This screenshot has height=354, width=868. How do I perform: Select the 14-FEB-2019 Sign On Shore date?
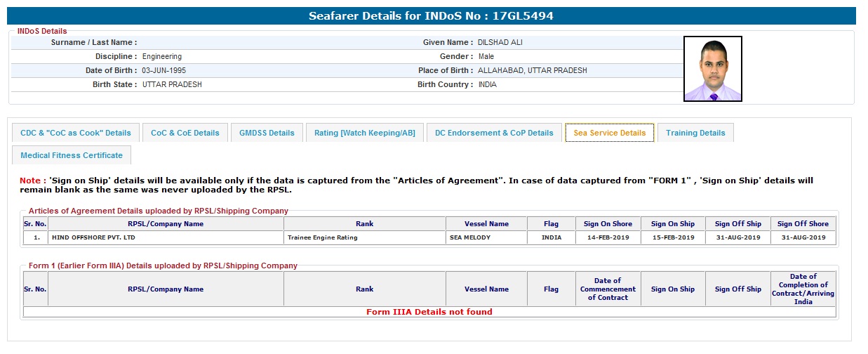(x=608, y=237)
